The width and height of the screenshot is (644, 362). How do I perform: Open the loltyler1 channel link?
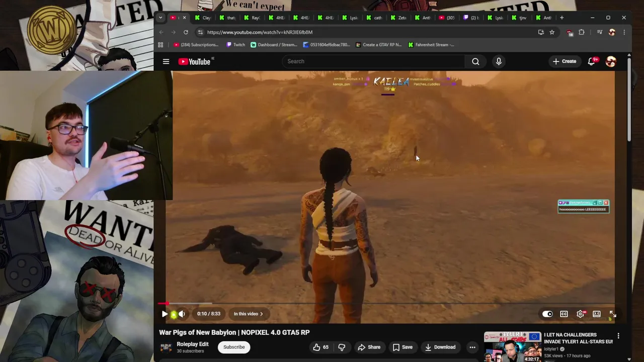551,349
